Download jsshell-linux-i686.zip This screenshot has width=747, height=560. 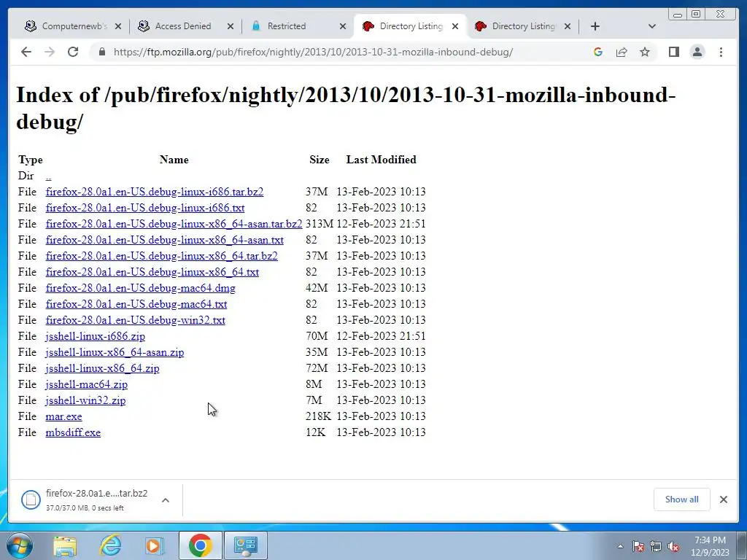[x=96, y=336]
